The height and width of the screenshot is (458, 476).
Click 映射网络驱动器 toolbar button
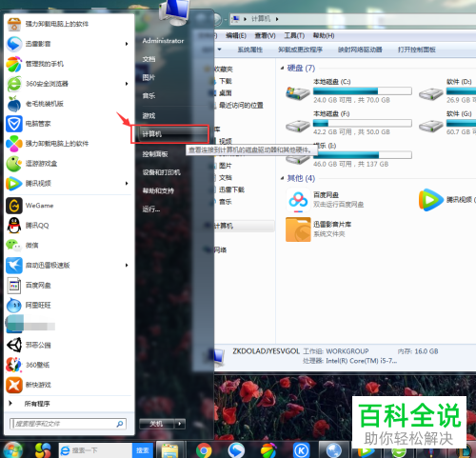(360, 50)
